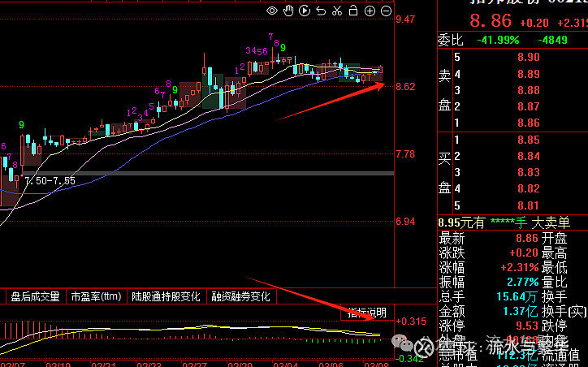Click the 委比 -41.99% value

pyautogui.click(x=498, y=40)
